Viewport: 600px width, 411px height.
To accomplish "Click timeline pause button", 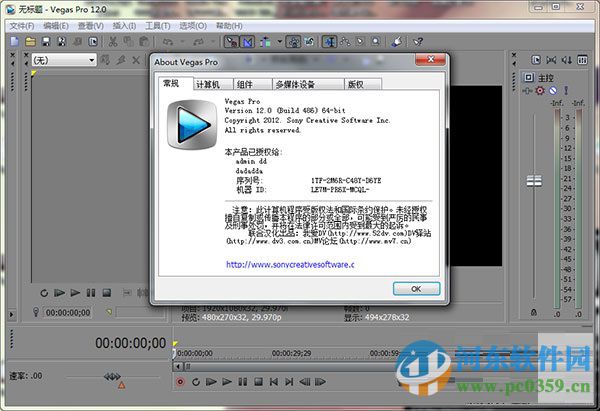I will click(243, 382).
